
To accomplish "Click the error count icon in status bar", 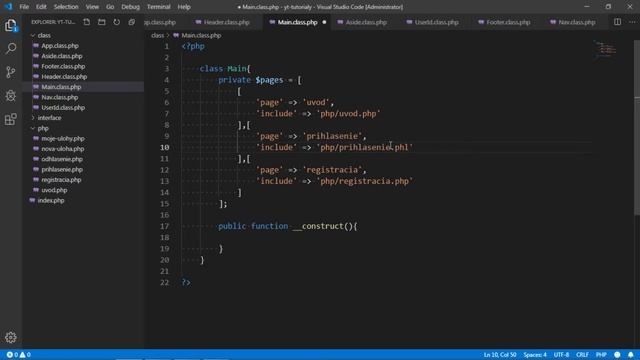I will (x=9, y=355).
